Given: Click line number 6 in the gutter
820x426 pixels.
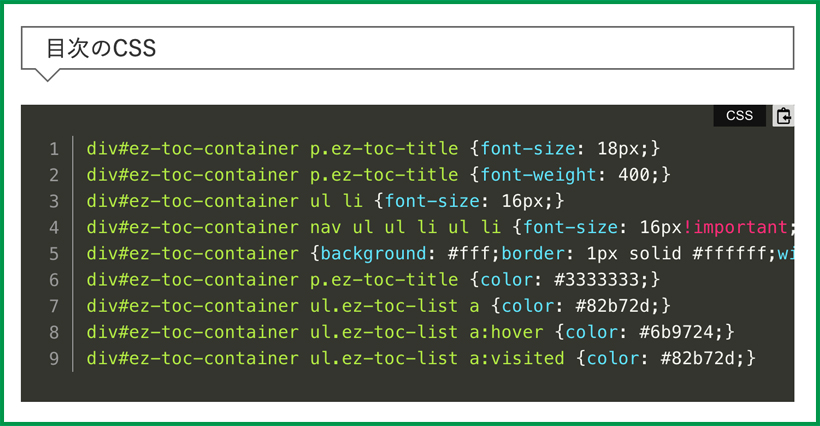Looking at the screenshot, I should tap(54, 279).
